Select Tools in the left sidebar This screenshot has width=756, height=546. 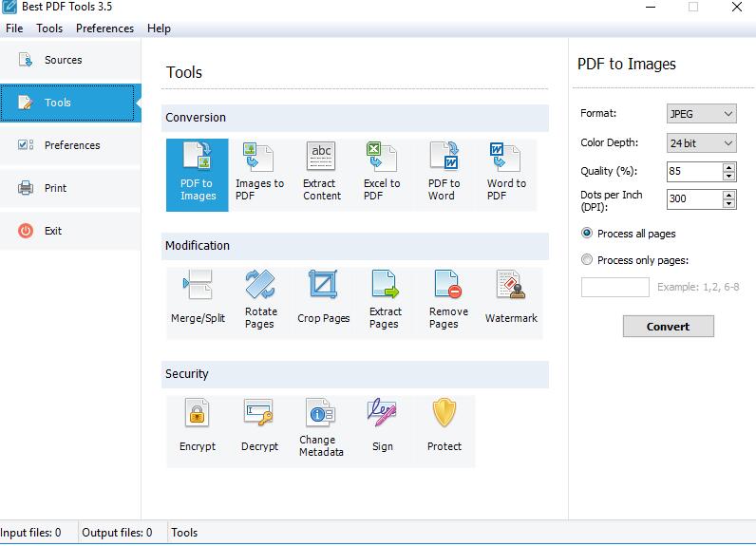(70, 103)
